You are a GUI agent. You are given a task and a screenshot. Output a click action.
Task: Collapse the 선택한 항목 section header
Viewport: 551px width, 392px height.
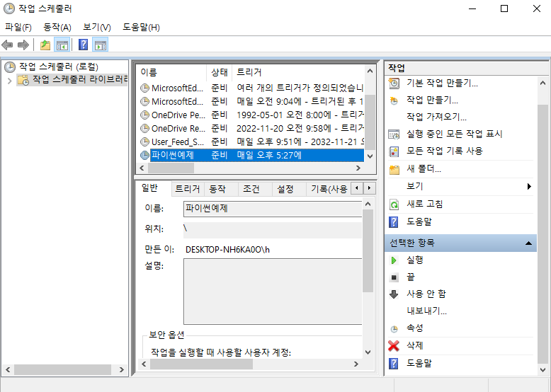(x=460, y=243)
